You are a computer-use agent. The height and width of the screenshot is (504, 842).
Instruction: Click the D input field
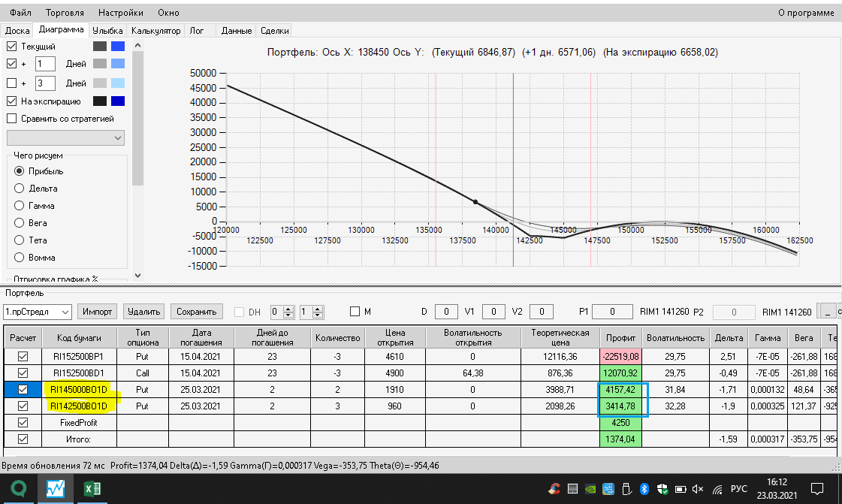point(446,311)
